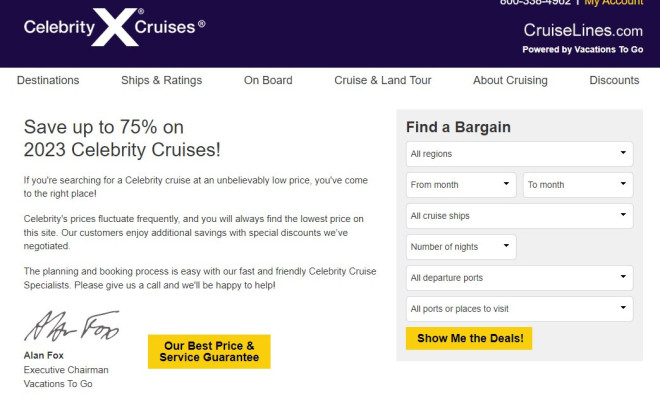This screenshot has width=660, height=401.
Task: Select Number of nights dropdown
Action: (461, 247)
